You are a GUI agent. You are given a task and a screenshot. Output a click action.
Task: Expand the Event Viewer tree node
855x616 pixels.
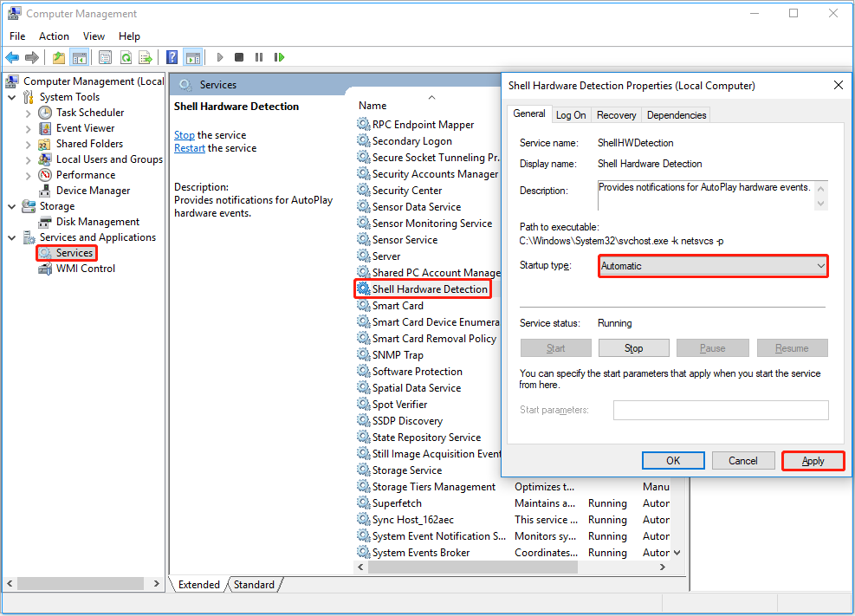pyautogui.click(x=29, y=127)
